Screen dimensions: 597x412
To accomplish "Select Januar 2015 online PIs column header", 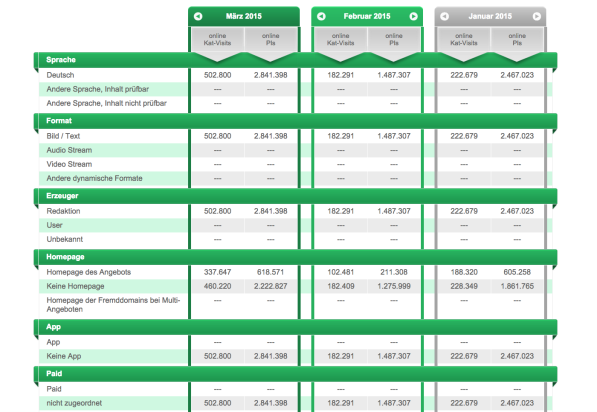I will point(517,40).
